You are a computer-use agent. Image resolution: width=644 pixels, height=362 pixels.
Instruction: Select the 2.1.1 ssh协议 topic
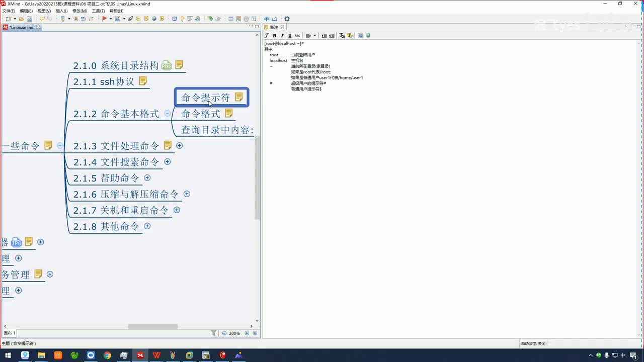click(x=104, y=81)
